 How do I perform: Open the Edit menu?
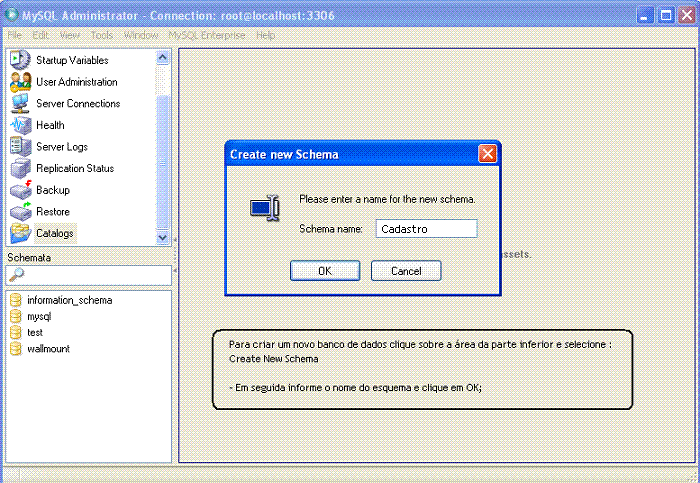[40, 35]
